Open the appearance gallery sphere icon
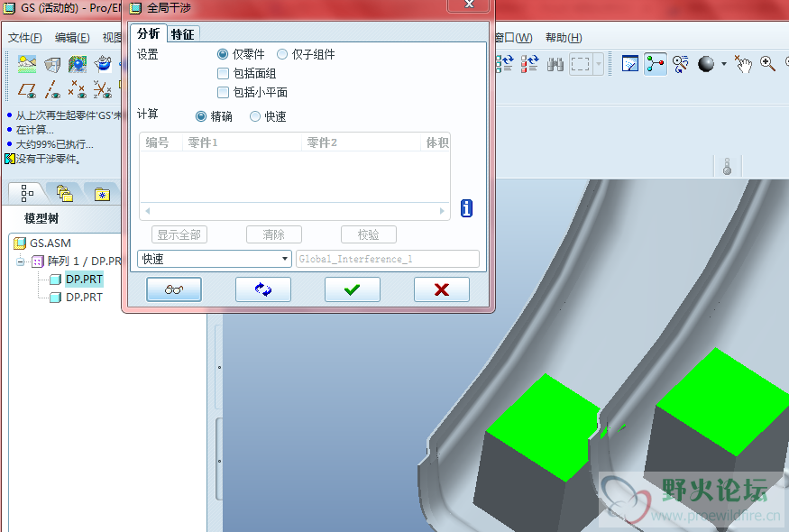The width and height of the screenshot is (789, 532). [x=78, y=64]
